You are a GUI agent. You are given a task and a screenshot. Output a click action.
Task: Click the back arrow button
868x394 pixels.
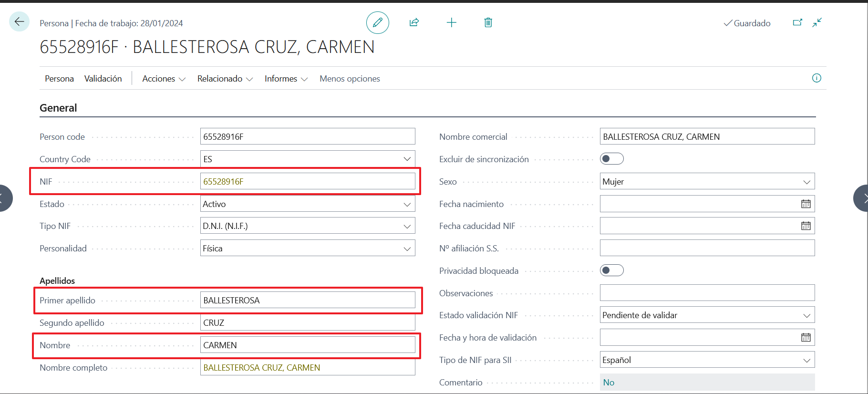click(x=19, y=22)
